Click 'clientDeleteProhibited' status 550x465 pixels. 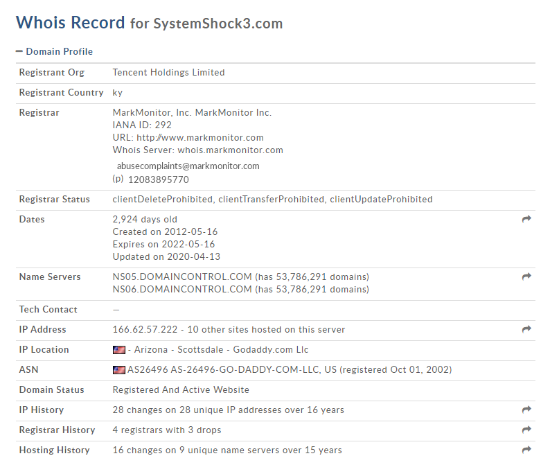162,199
